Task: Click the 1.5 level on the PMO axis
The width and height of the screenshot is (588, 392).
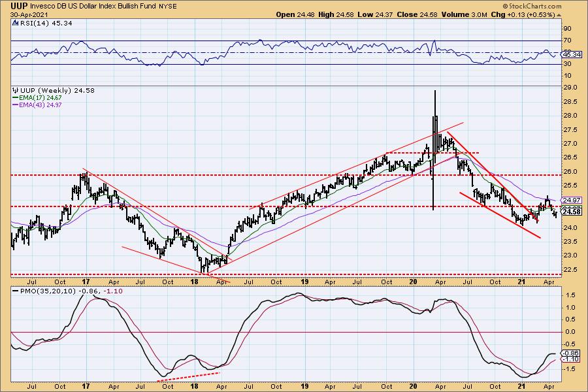Action: tap(570, 295)
